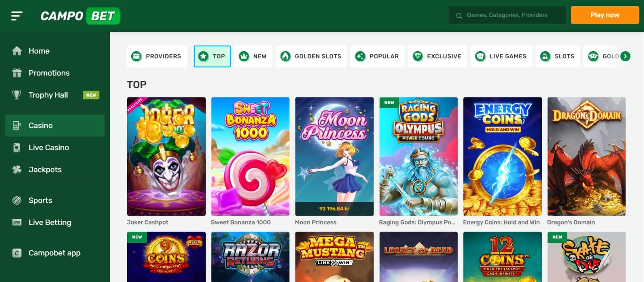Choose the Exclusive category tab

coord(437,56)
